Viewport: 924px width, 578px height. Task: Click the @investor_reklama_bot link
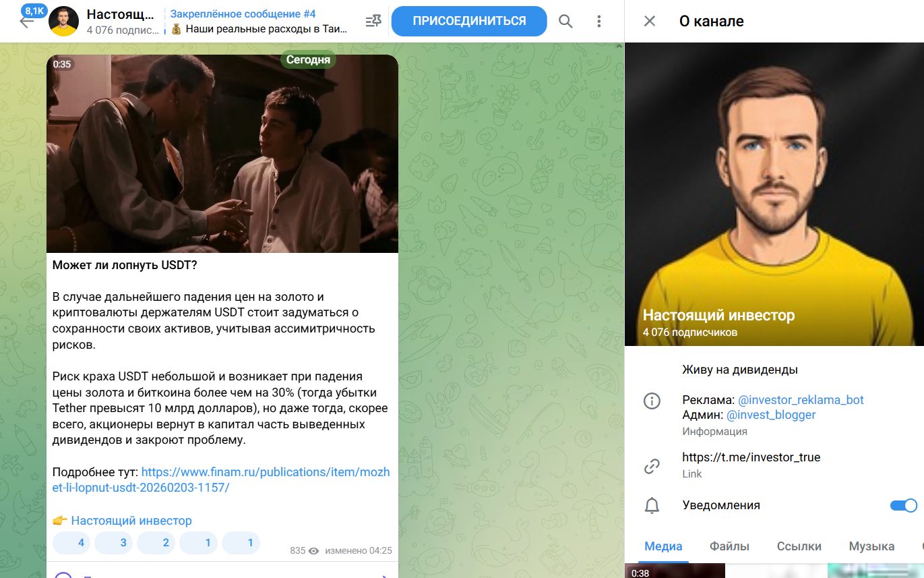(801, 400)
